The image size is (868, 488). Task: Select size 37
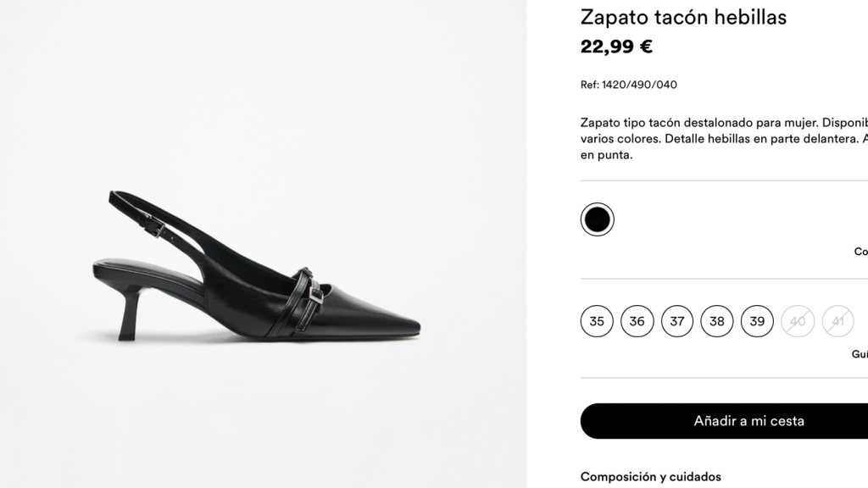click(x=676, y=322)
